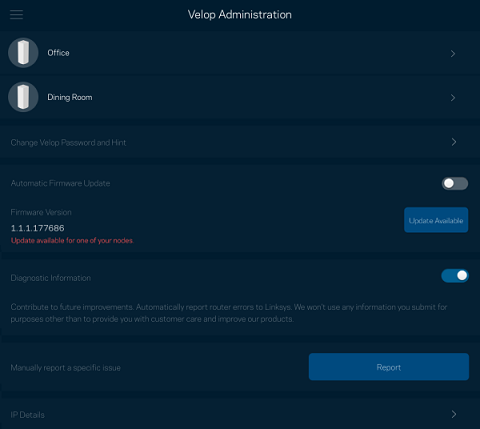Click the Dining Room node icon
Screen dimensions: 480x429
[x=23, y=97]
